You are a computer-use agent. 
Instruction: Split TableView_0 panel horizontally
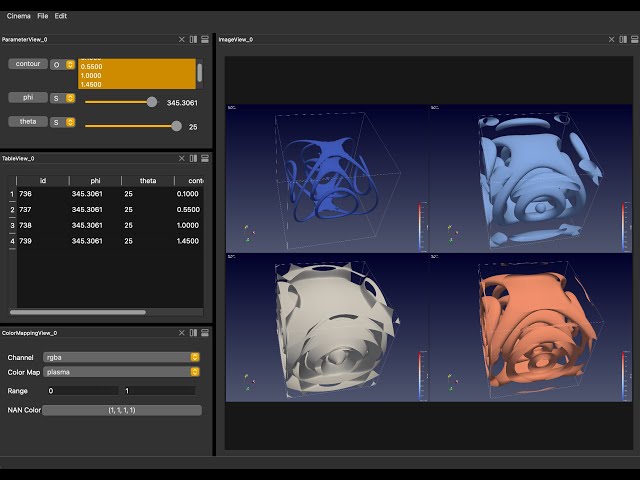tap(193, 158)
